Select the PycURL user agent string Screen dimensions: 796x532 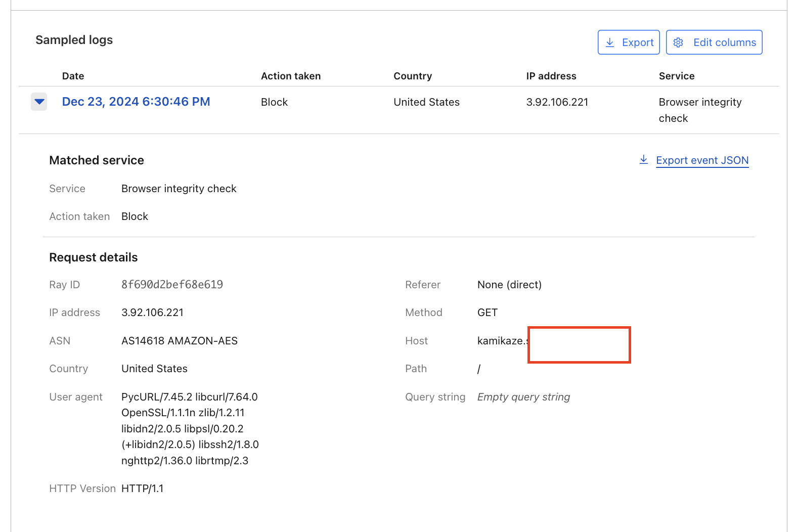[190, 429]
